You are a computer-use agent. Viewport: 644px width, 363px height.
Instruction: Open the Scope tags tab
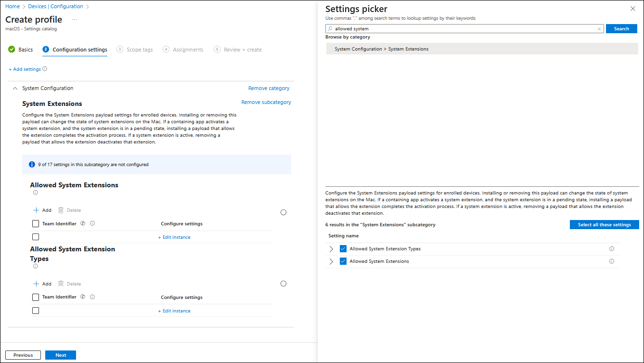[135, 50]
